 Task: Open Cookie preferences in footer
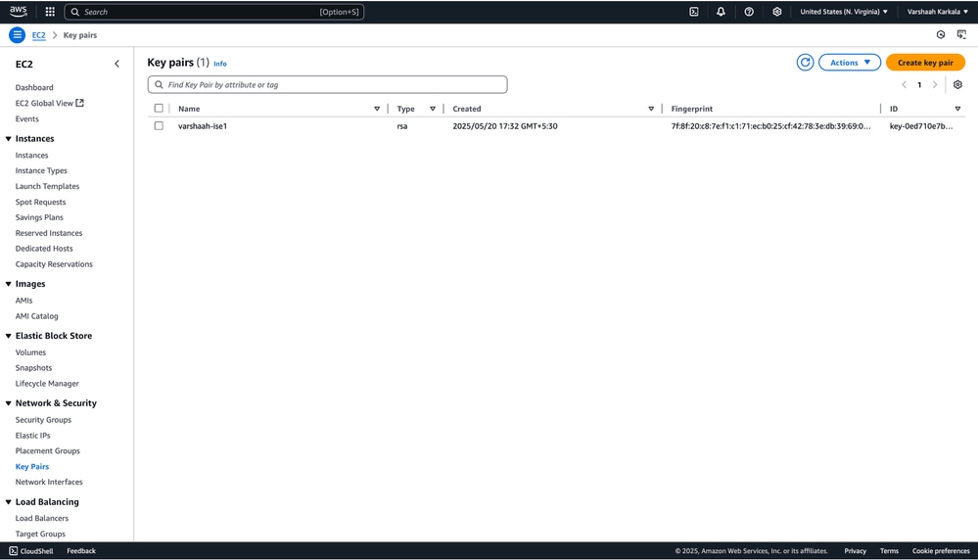[941, 550]
